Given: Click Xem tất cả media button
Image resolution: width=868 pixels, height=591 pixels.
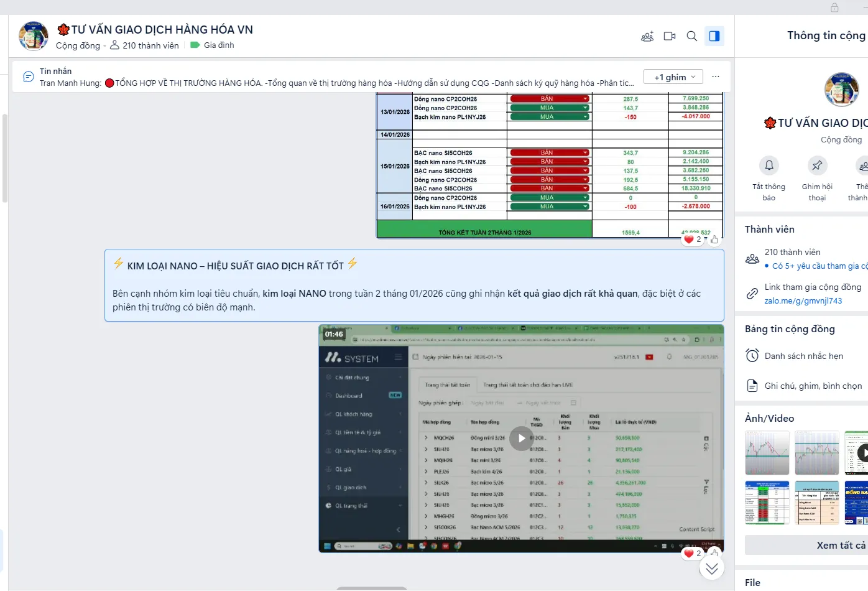Looking at the screenshot, I should point(840,545).
